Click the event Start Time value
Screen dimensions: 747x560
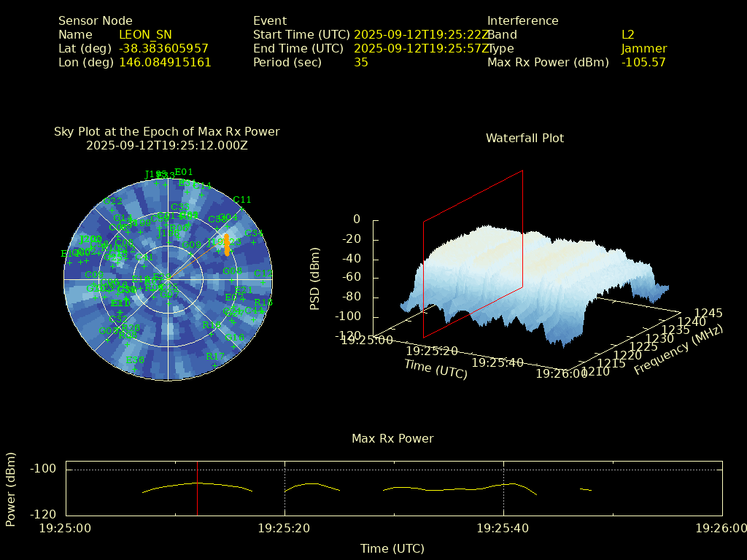[x=421, y=35]
